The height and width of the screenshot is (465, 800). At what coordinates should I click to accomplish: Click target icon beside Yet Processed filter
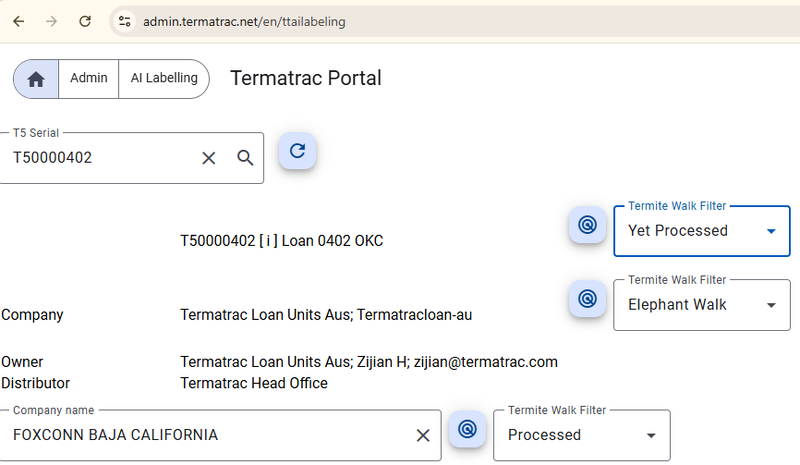[587, 225]
